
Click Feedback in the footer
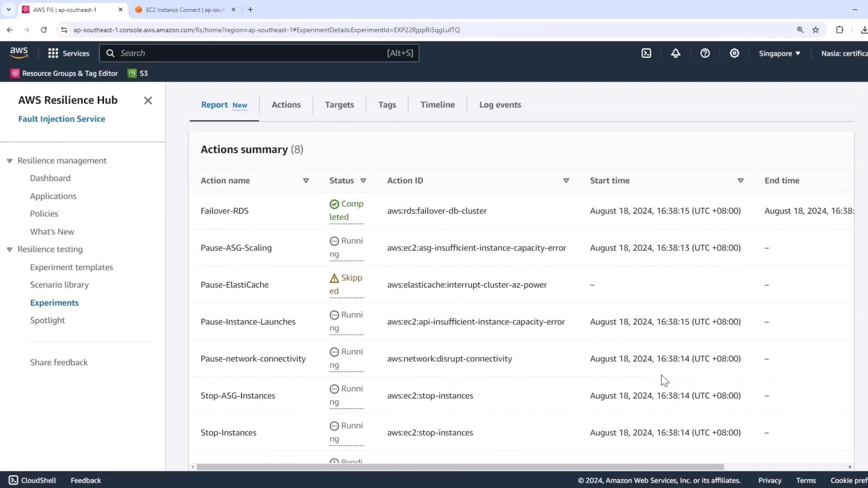tap(86, 480)
